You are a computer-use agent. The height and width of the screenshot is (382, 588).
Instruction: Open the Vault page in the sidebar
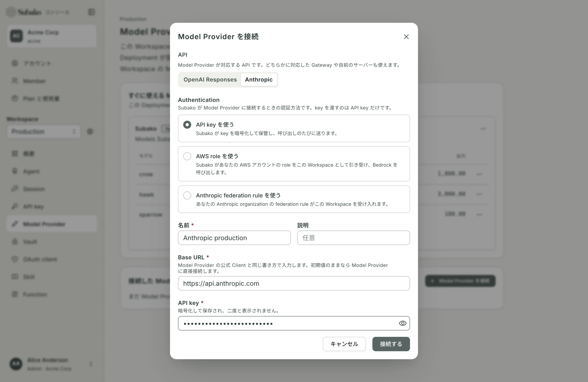click(x=52, y=242)
